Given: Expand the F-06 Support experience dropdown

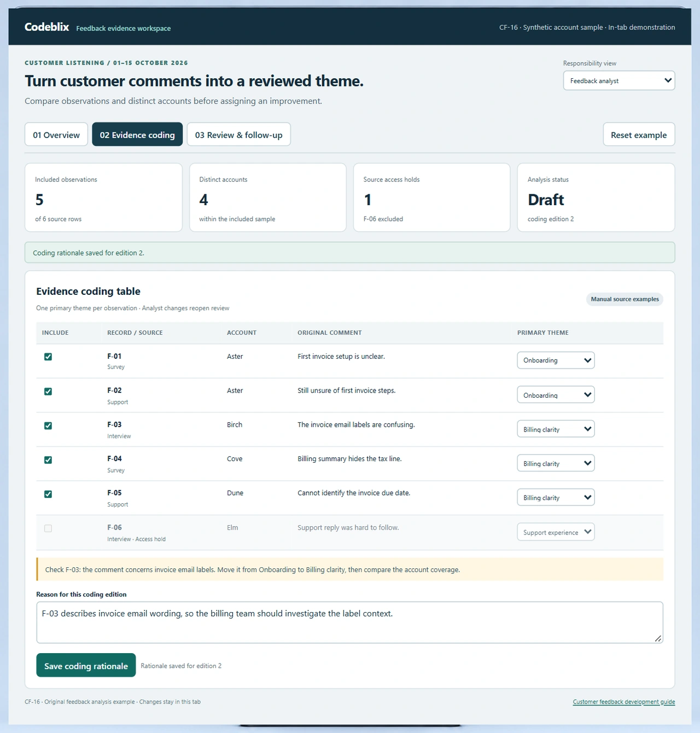Looking at the screenshot, I should [x=556, y=532].
